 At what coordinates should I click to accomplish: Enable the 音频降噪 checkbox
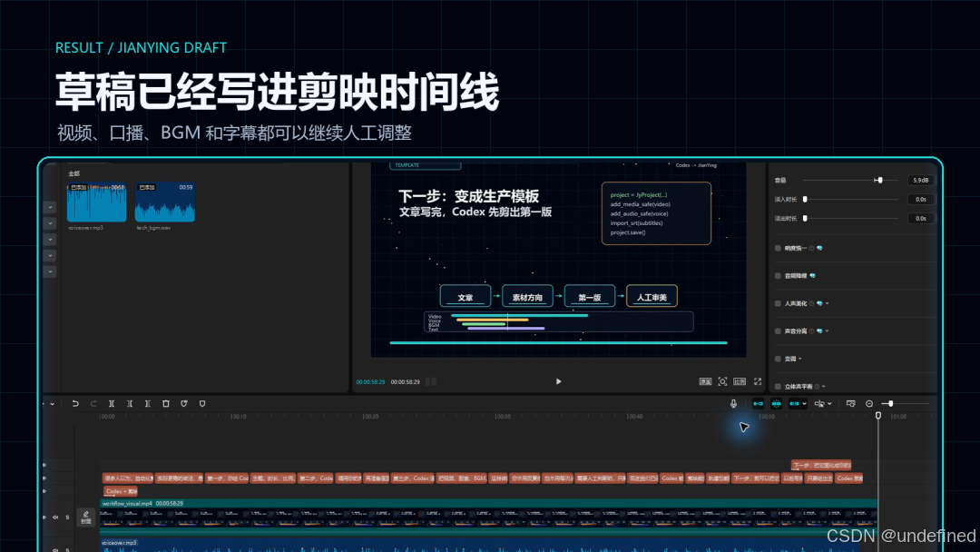[778, 276]
